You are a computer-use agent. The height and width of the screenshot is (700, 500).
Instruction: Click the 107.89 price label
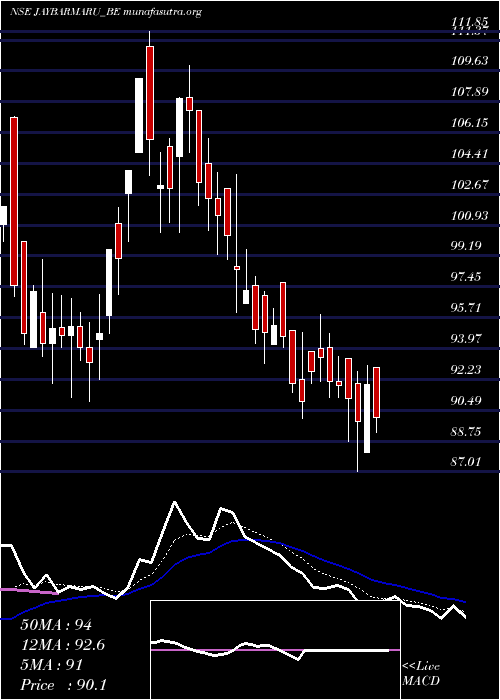click(x=470, y=92)
